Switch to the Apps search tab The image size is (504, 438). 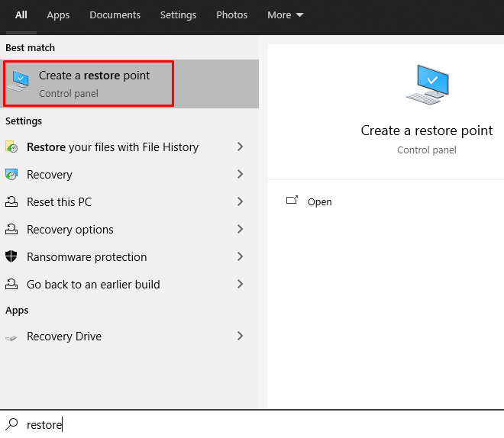pyautogui.click(x=58, y=15)
